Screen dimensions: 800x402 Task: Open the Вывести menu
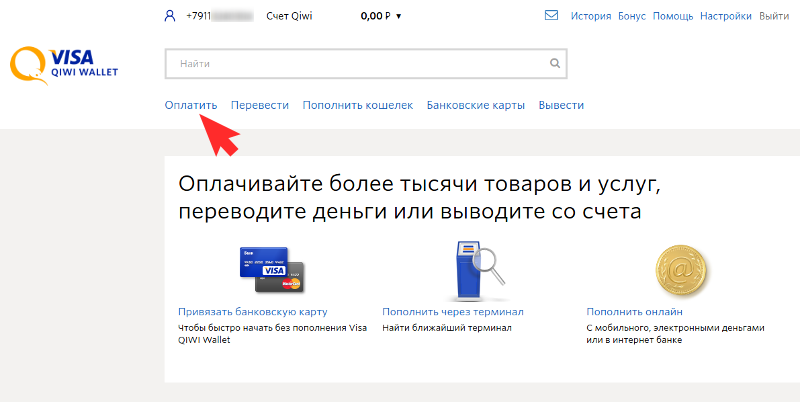pos(561,105)
